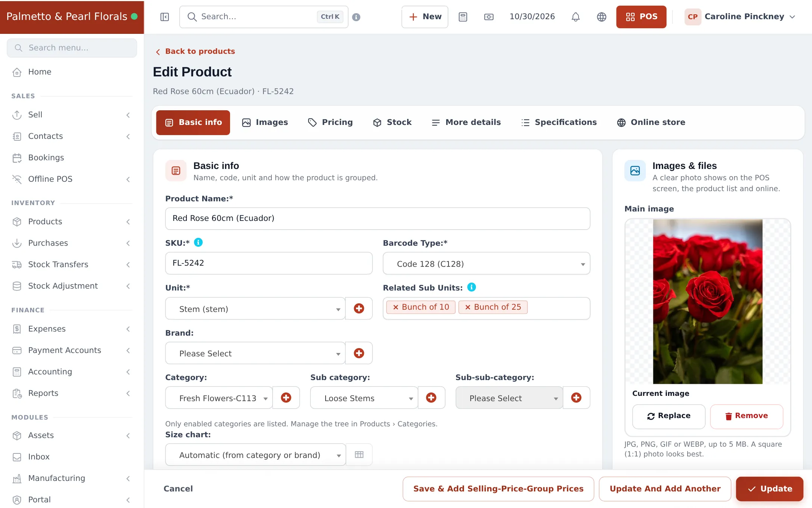The width and height of the screenshot is (812, 508).
Task: Switch to the Online store tab
Action: [651, 123]
